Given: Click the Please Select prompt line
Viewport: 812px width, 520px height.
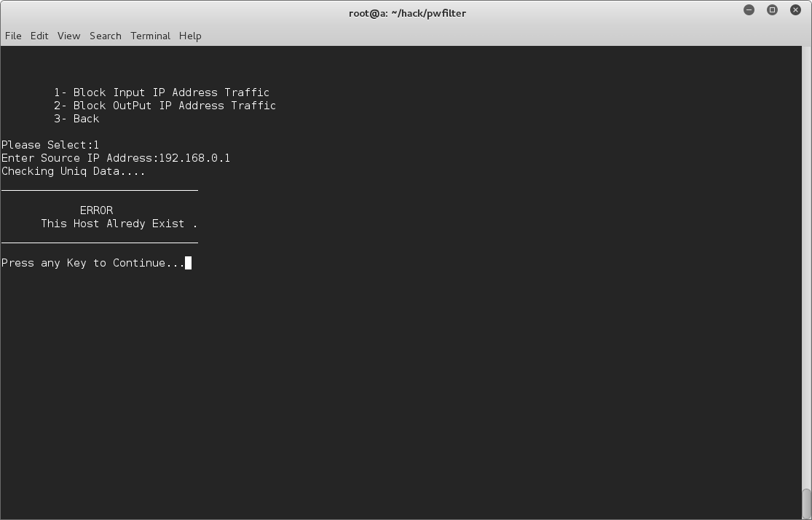Looking at the screenshot, I should coord(49,144).
